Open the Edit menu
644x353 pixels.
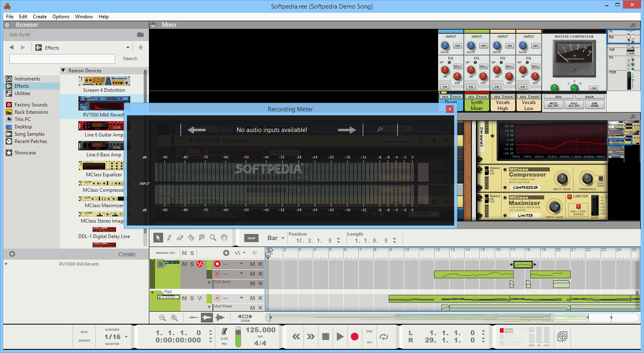tap(23, 17)
